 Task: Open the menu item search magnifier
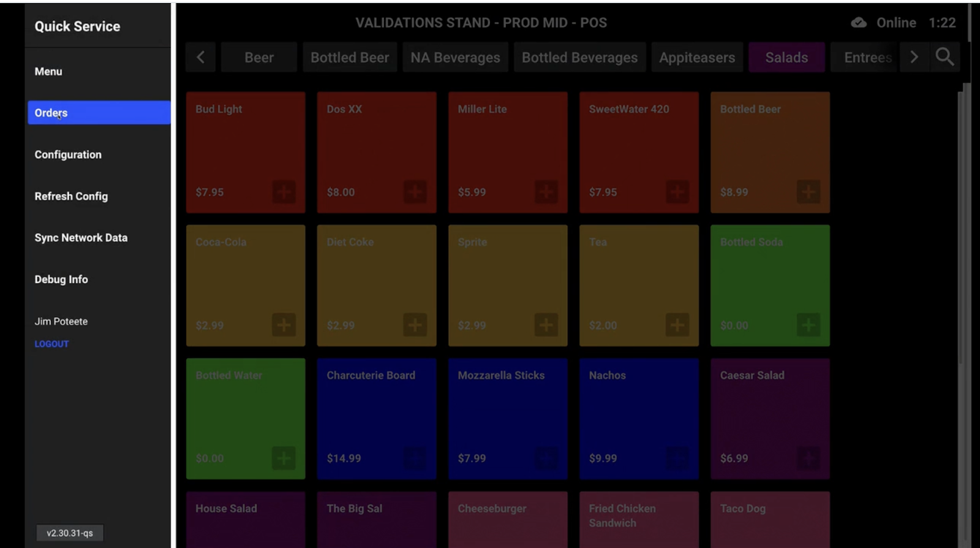[x=944, y=57]
